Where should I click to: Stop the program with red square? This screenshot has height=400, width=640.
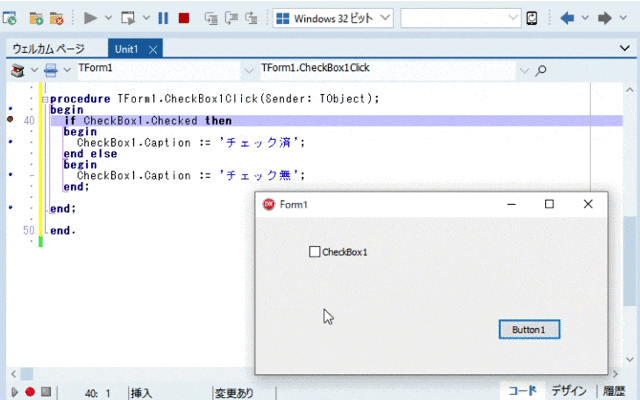pos(184,18)
